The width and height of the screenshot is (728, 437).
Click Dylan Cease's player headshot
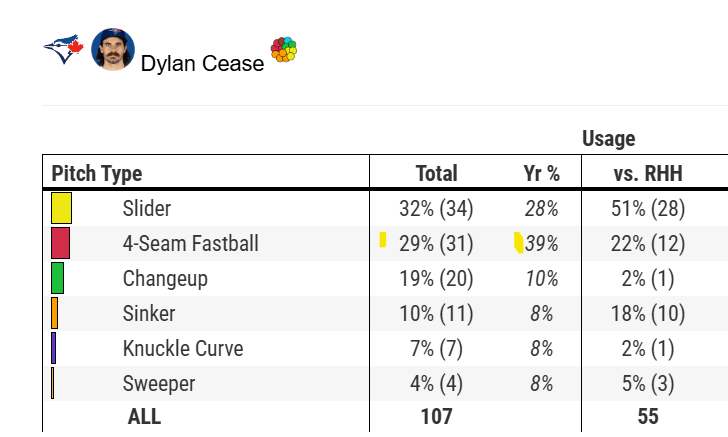coord(113,50)
